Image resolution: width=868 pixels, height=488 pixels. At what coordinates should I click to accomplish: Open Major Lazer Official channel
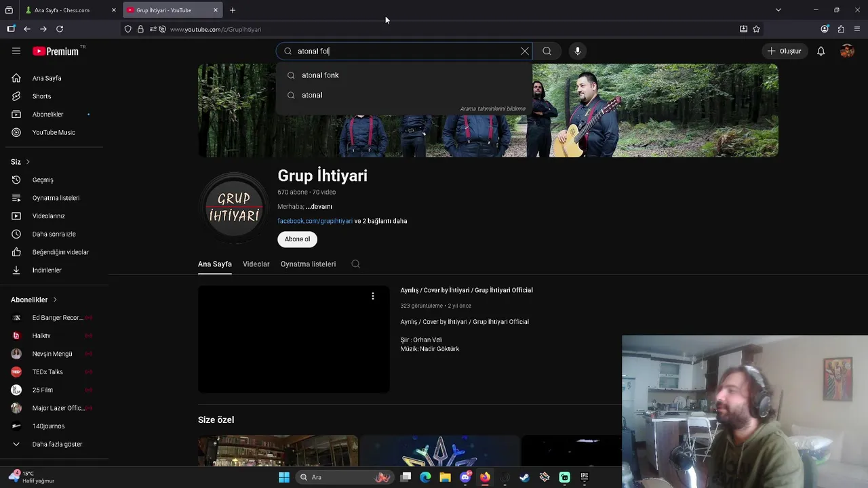(54, 408)
